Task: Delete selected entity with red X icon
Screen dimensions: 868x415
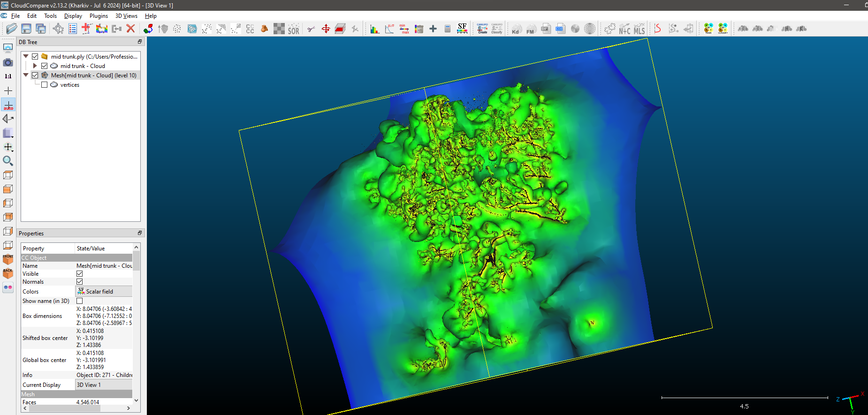Action: pos(131,29)
